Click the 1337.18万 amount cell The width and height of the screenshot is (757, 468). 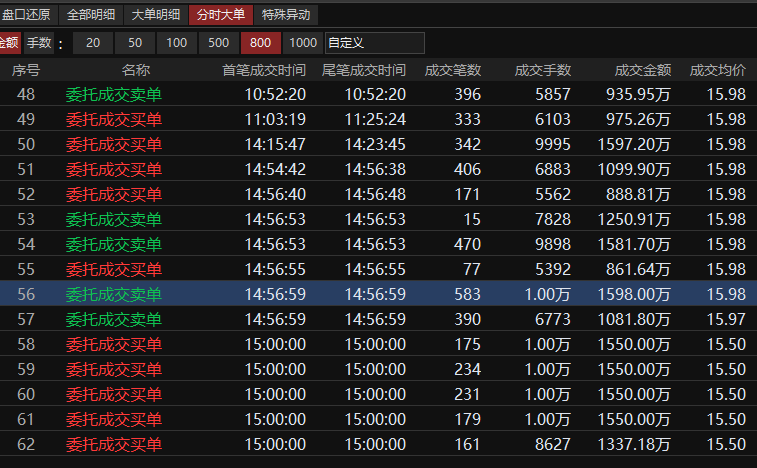[x=634, y=445]
